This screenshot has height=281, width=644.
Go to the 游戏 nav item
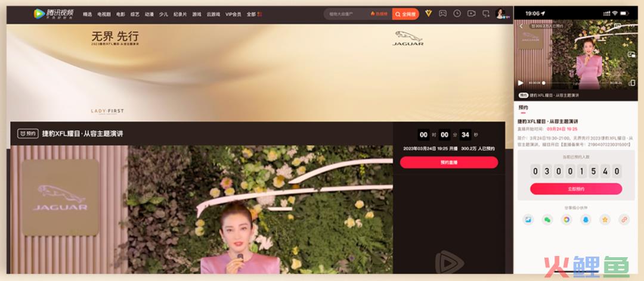point(197,14)
